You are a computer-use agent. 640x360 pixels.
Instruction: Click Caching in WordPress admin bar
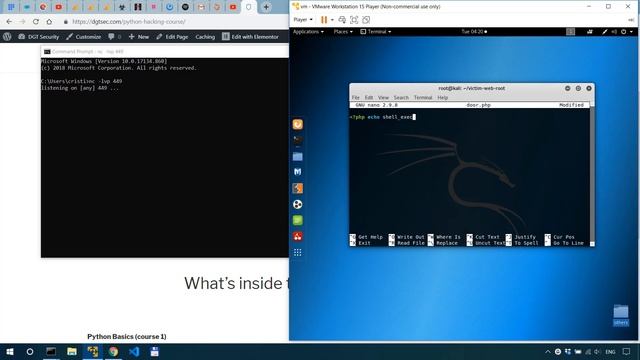[205, 36]
